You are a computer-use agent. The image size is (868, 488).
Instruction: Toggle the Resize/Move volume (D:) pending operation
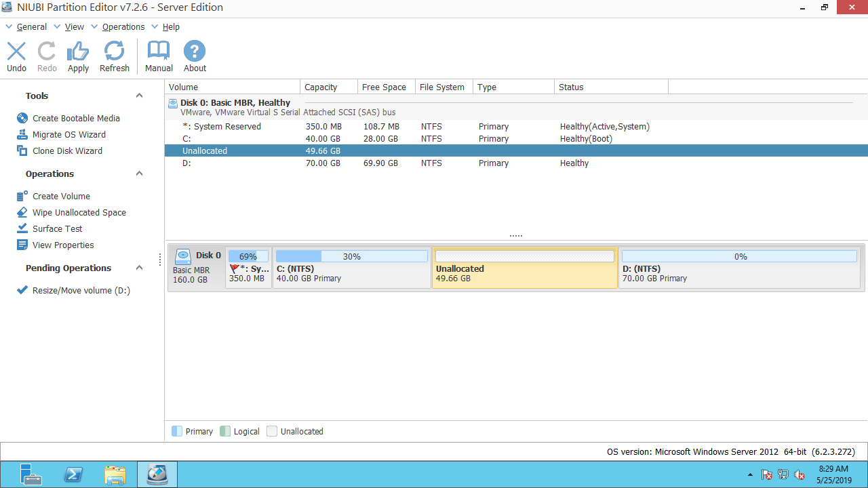click(81, 291)
